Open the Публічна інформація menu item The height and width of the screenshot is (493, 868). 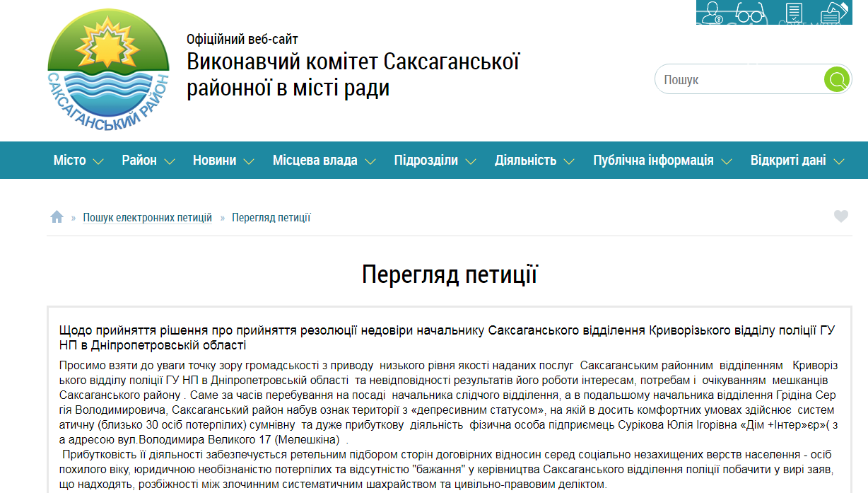tap(654, 161)
